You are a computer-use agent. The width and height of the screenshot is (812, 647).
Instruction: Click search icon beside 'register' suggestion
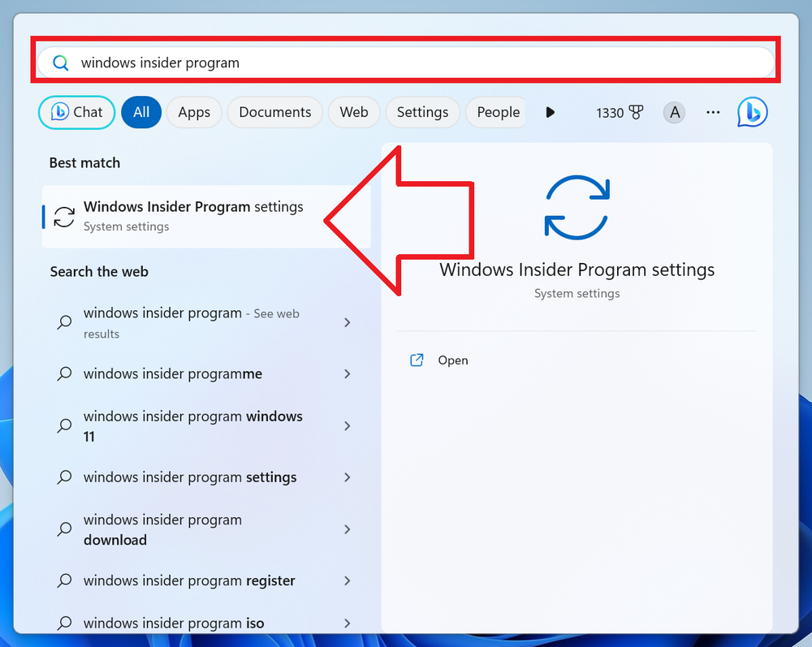click(x=64, y=580)
